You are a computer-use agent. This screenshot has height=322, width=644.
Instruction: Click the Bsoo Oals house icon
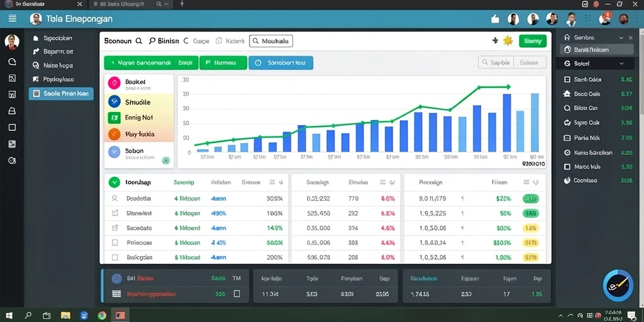pyautogui.click(x=567, y=94)
